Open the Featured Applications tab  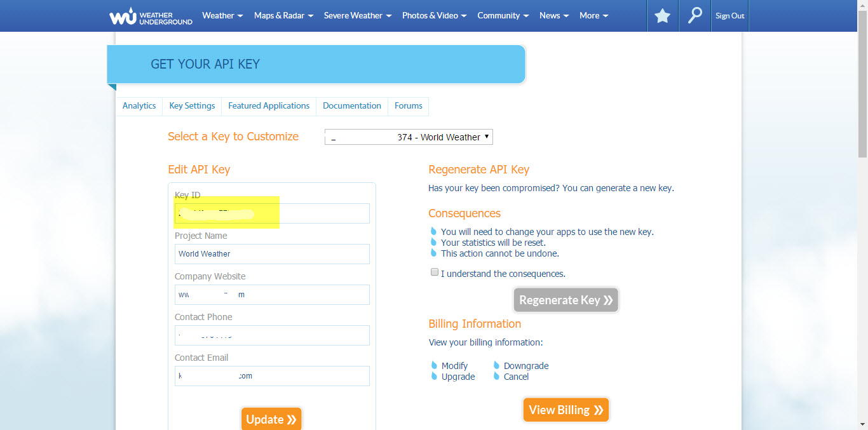[x=269, y=106]
